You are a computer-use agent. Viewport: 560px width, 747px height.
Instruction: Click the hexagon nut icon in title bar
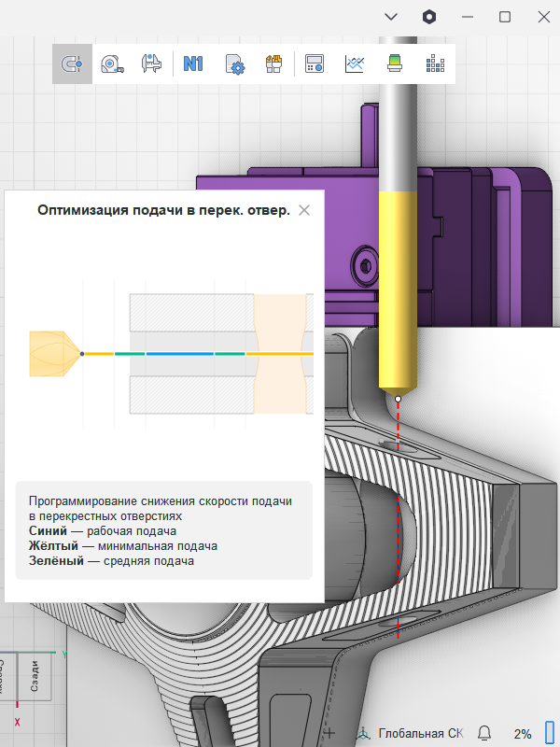[x=429, y=17]
